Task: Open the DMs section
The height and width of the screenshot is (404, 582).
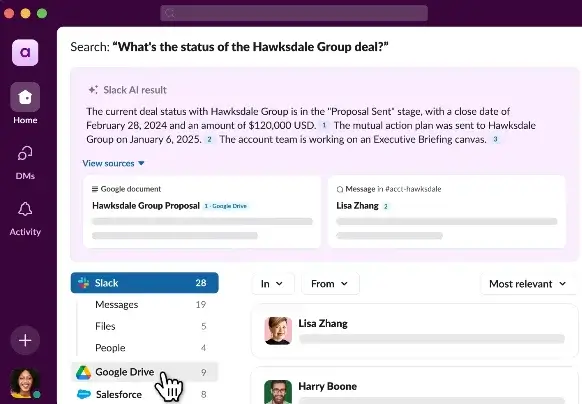Action: point(25,163)
